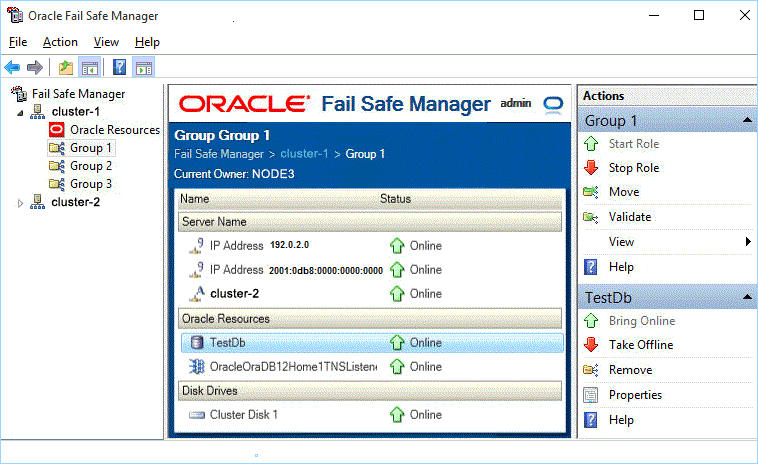Open the File menu
This screenshot has height=464, width=758.
[18, 42]
